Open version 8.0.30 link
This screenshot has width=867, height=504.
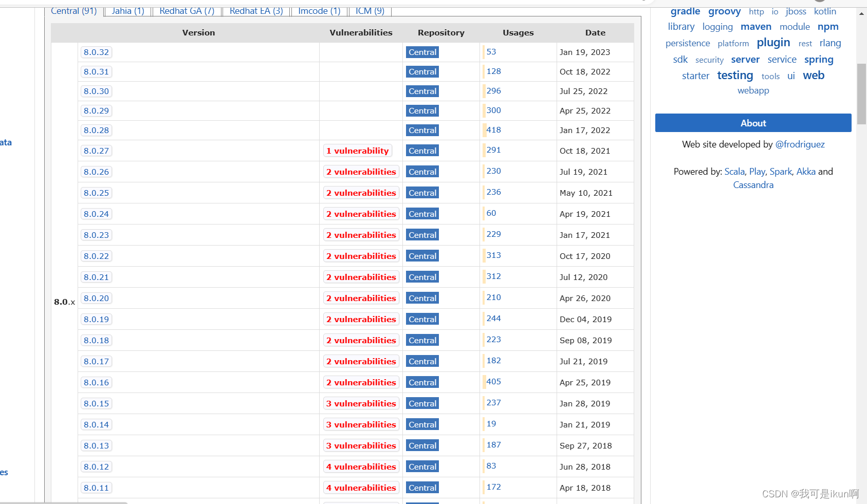click(96, 91)
